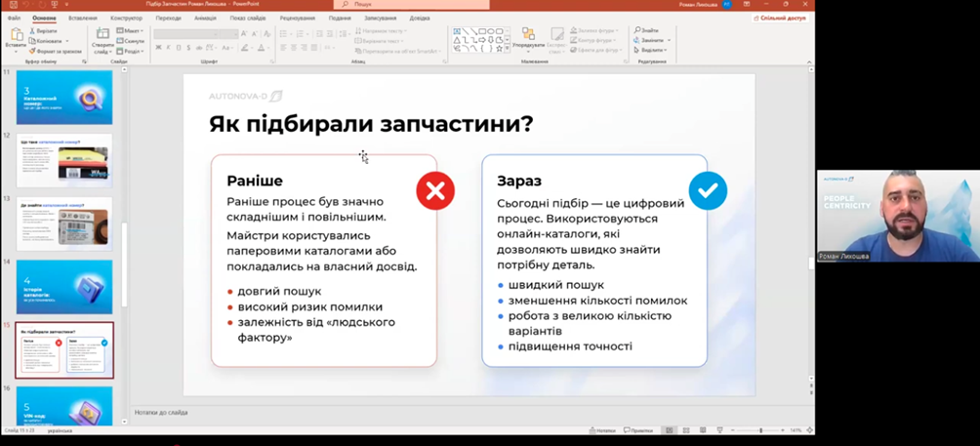Click the Paste (Вставити) clipboard icon
The width and height of the screenshot is (980, 446).
pyautogui.click(x=16, y=36)
